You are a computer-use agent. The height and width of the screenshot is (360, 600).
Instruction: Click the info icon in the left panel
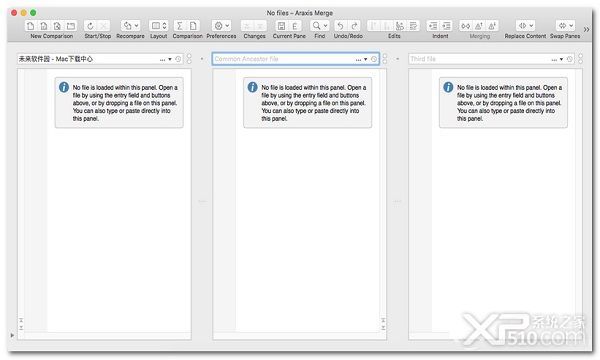[x=64, y=87]
